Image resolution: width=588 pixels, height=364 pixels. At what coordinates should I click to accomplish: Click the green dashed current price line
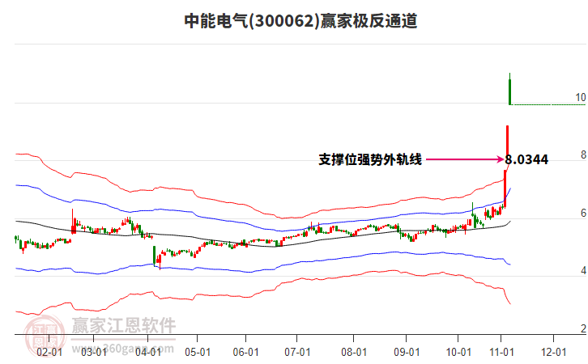pos(549,104)
